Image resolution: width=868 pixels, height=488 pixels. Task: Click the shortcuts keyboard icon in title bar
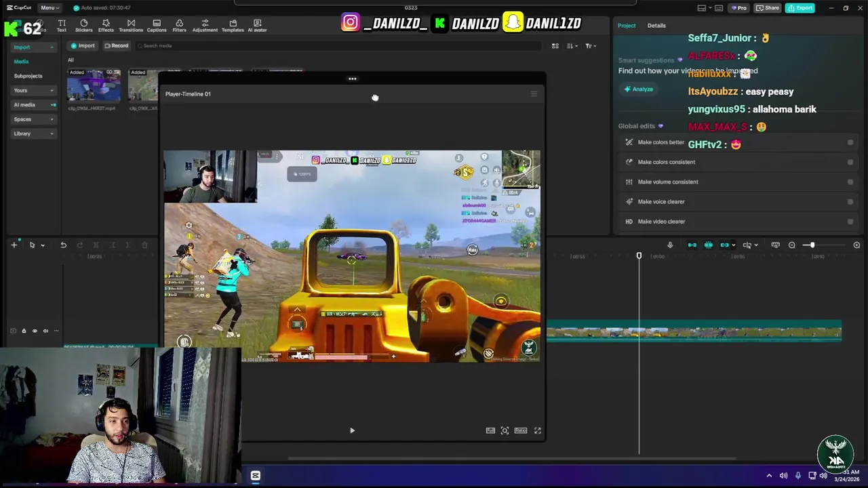point(719,8)
